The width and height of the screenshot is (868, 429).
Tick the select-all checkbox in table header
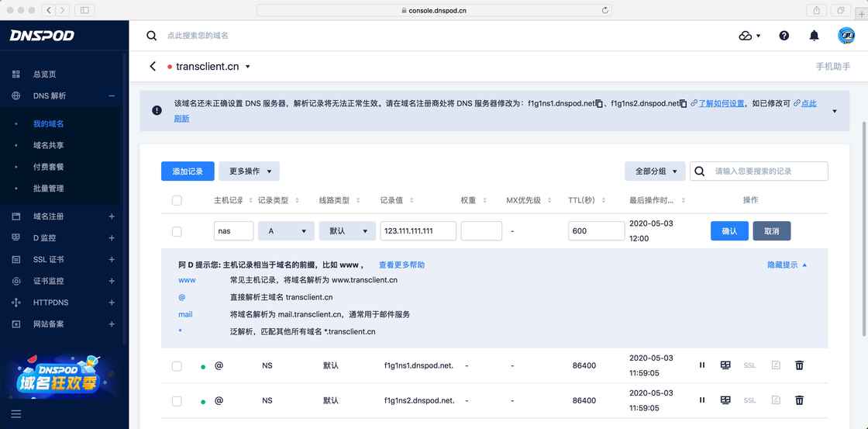coord(177,200)
